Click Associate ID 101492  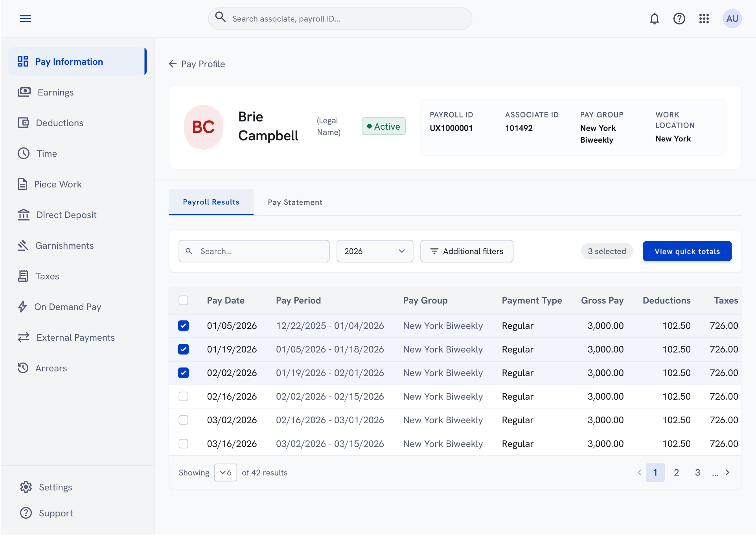[x=519, y=128]
